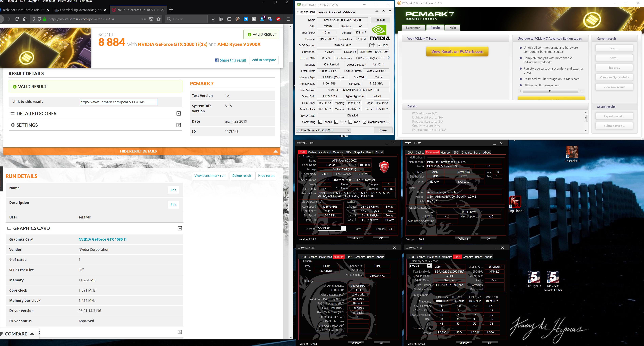Image resolution: width=644 pixels, height=346 pixels.
Task: Expand the SETTINGS section
Action: point(178,125)
